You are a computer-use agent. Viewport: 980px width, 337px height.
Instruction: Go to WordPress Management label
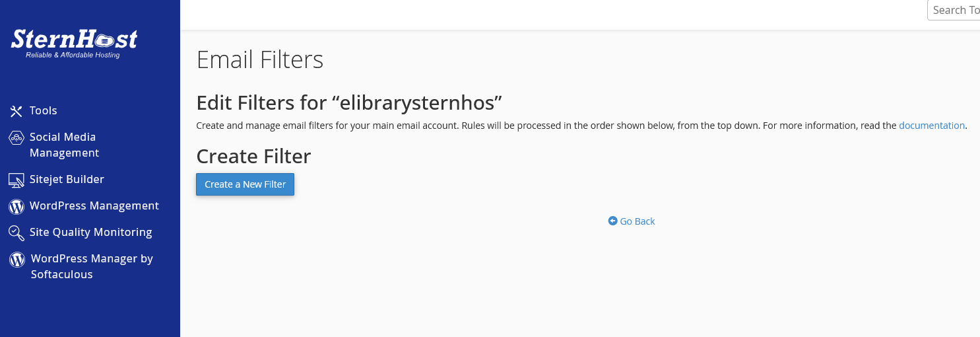pyautogui.click(x=94, y=206)
